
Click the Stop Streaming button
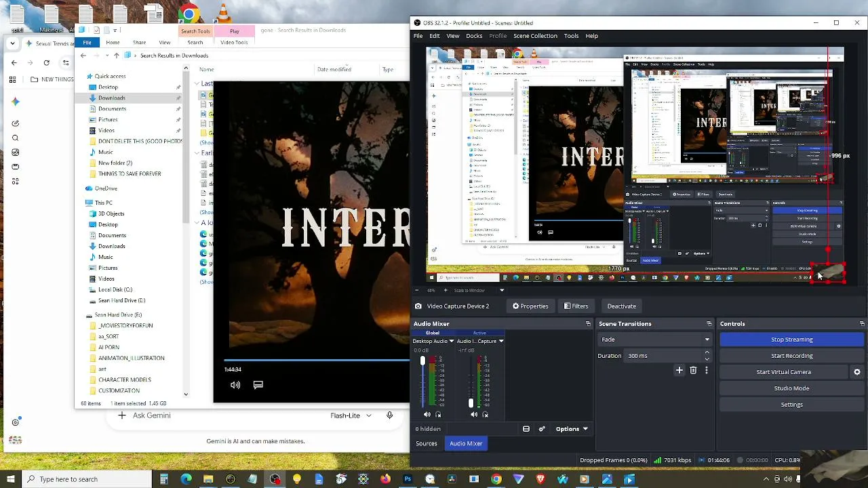792,340
